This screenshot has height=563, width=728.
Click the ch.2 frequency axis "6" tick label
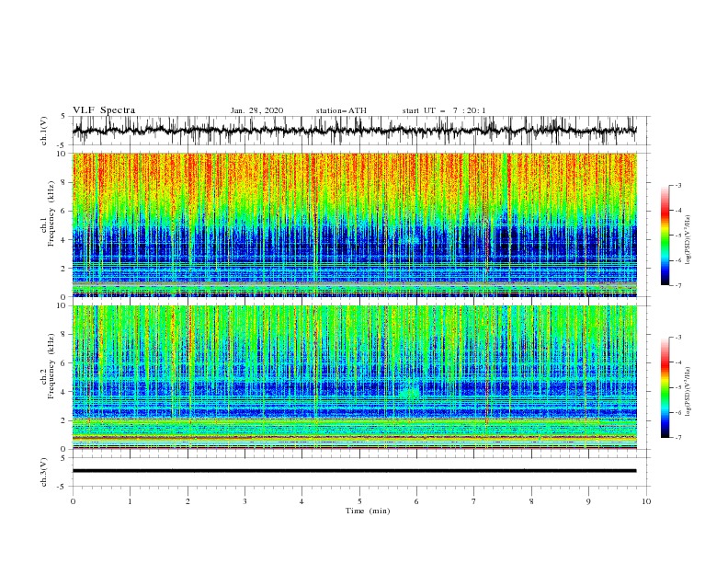pos(64,363)
